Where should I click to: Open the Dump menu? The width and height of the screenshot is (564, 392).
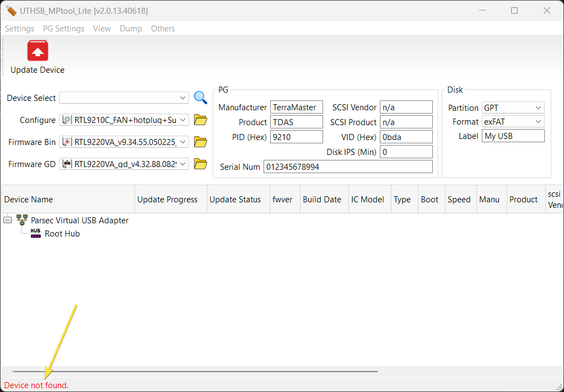[x=131, y=29]
